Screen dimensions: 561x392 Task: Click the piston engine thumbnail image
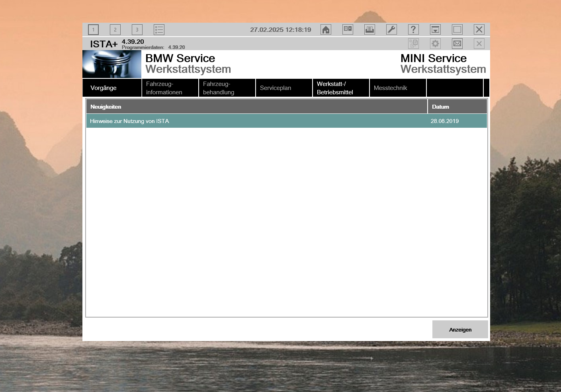pyautogui.click(x=112, y=64)
